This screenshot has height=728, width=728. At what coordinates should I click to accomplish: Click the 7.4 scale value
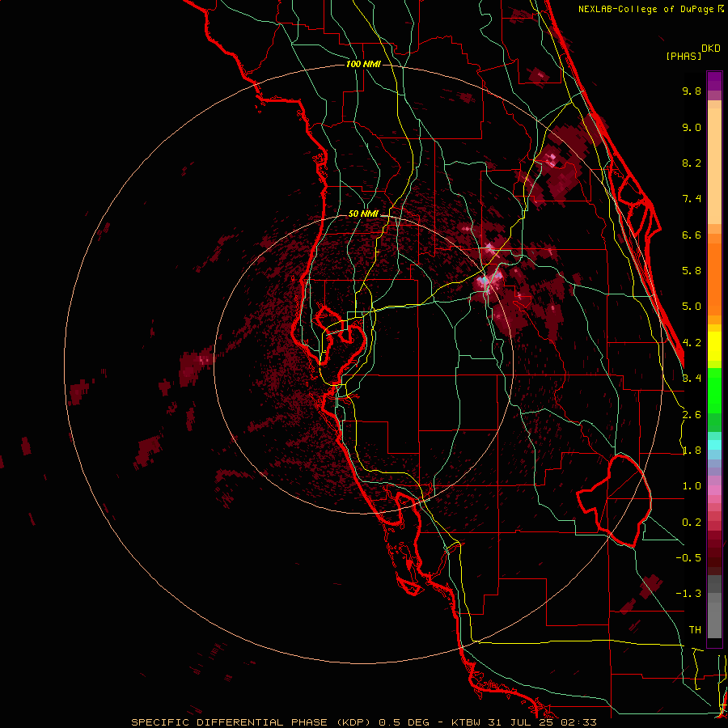click(692, 199)
